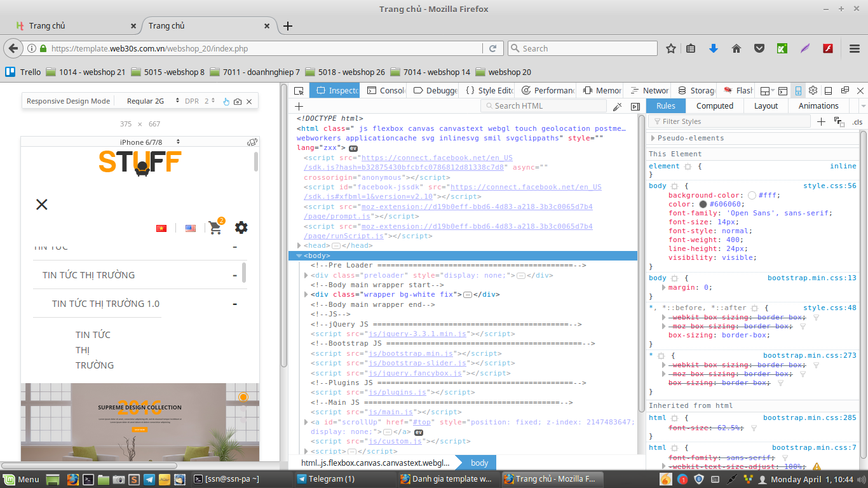
Task: Reload the page with refresh icon
Action: coord(492,48)
